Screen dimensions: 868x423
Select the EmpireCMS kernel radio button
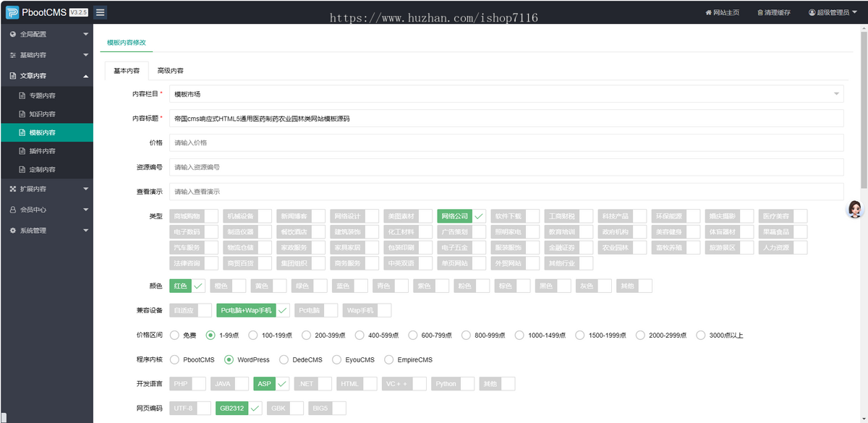tap(389, 359)
